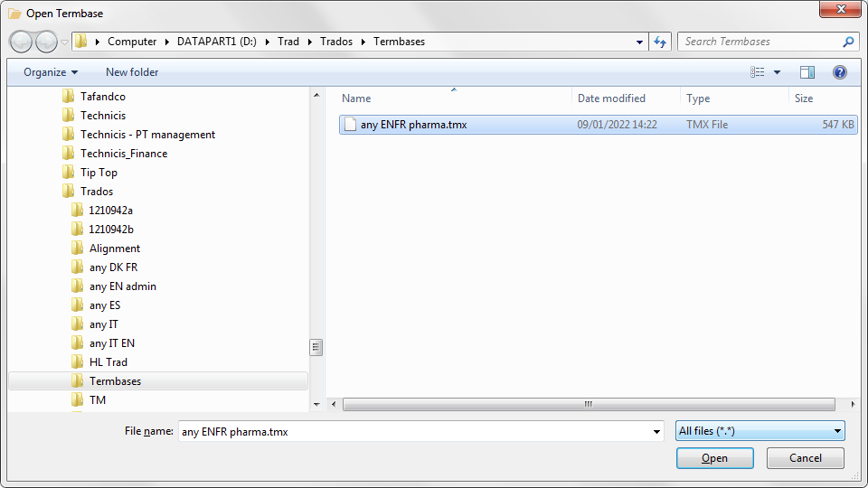Click the Open button
Image resolution: width=868 pixels, height=488 pixels.
click(x=714, y=458)
